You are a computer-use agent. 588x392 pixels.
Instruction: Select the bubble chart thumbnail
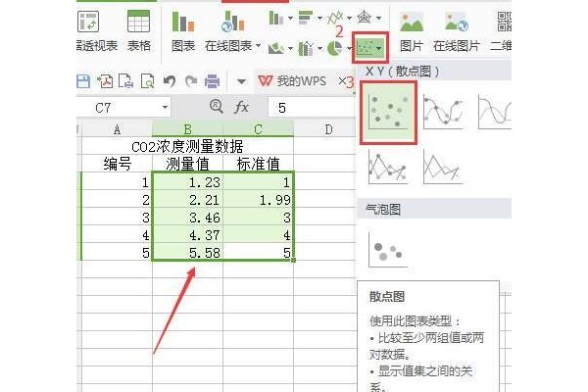click(388, 250)
